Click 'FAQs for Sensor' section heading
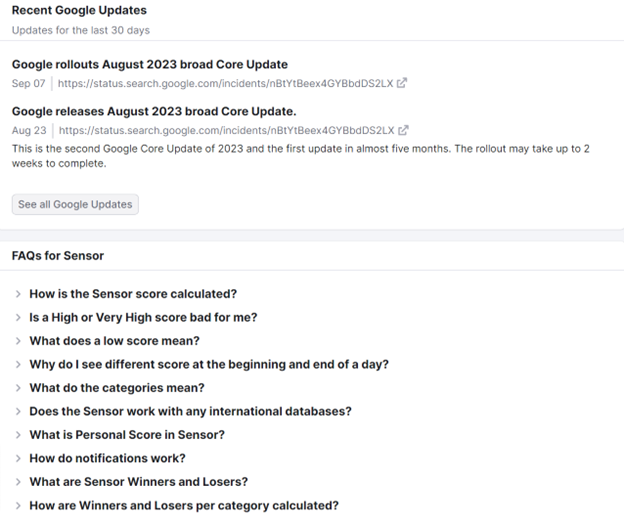The width and height of the screenshot is (624, 524). (58, 256)
